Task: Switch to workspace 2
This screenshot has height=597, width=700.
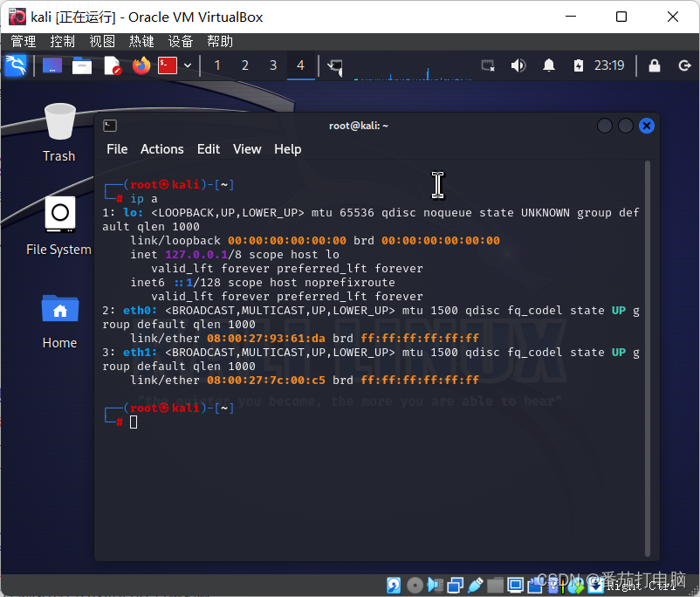Action: click(245, 65)
